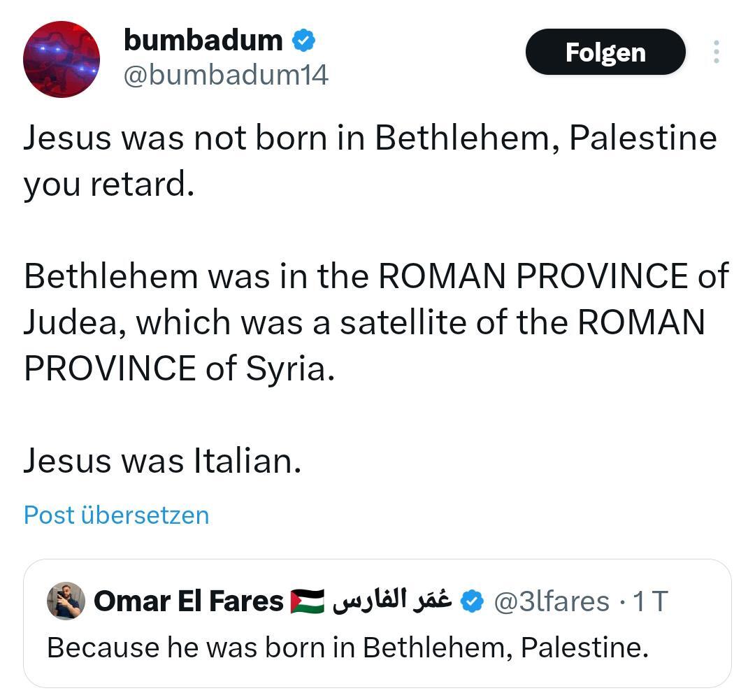Open the @bumbadum14 handle link

tap(225, 75)
